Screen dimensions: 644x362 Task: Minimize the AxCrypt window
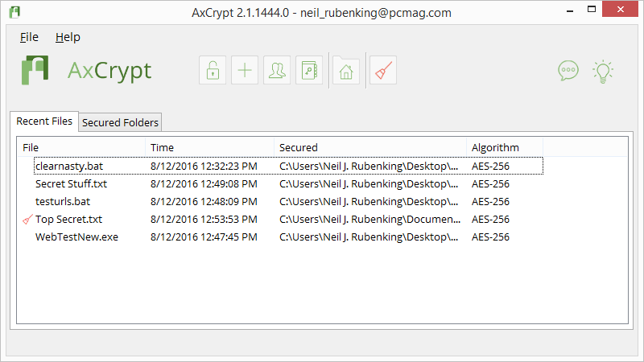point(570,10)
